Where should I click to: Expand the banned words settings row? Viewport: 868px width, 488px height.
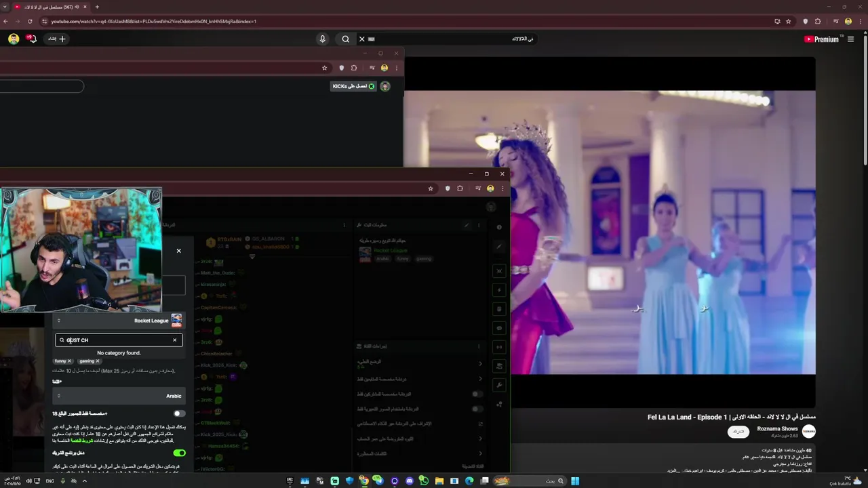pyautogui.click(x=419, y=453)
